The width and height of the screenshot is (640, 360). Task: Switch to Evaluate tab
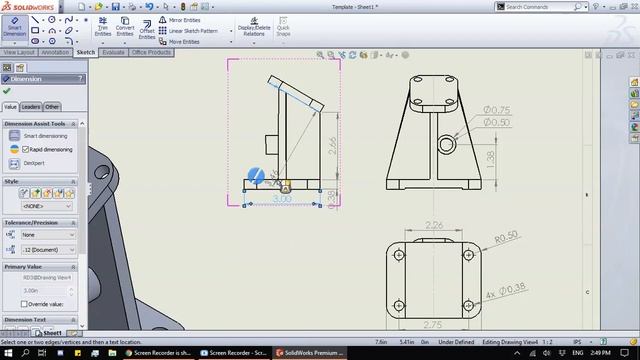[x=113, y=52]
